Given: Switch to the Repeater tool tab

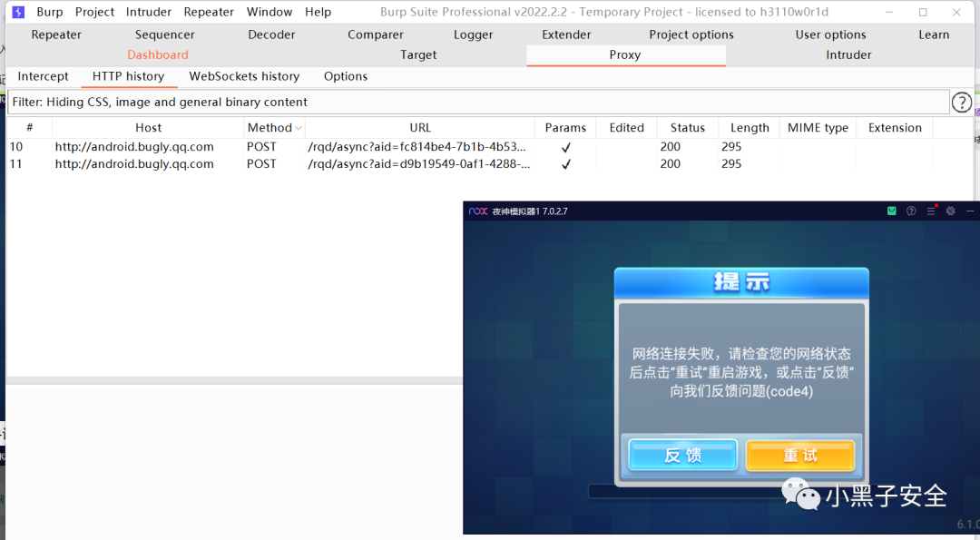Looking at the screenshot, I should pyautogui.click(x=56, y=34).
